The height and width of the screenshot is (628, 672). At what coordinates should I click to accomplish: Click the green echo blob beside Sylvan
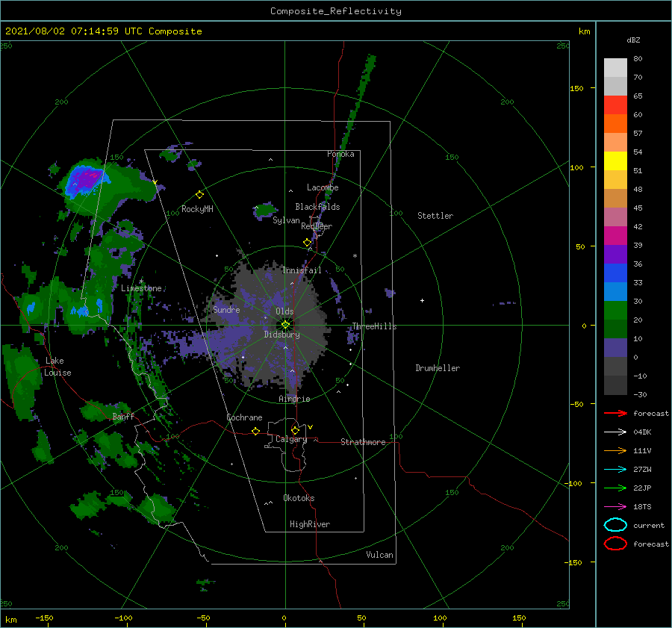265,210
